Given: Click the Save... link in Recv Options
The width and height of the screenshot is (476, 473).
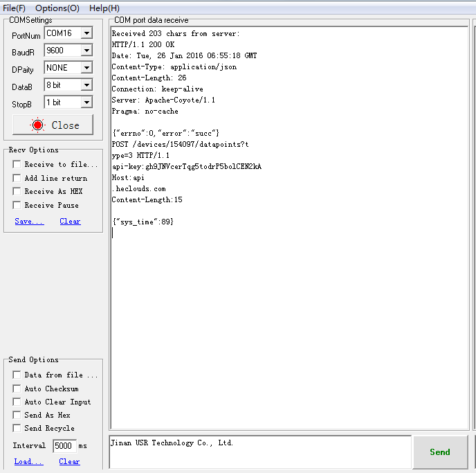Looking at the screenshot, I should pos(29,222).
